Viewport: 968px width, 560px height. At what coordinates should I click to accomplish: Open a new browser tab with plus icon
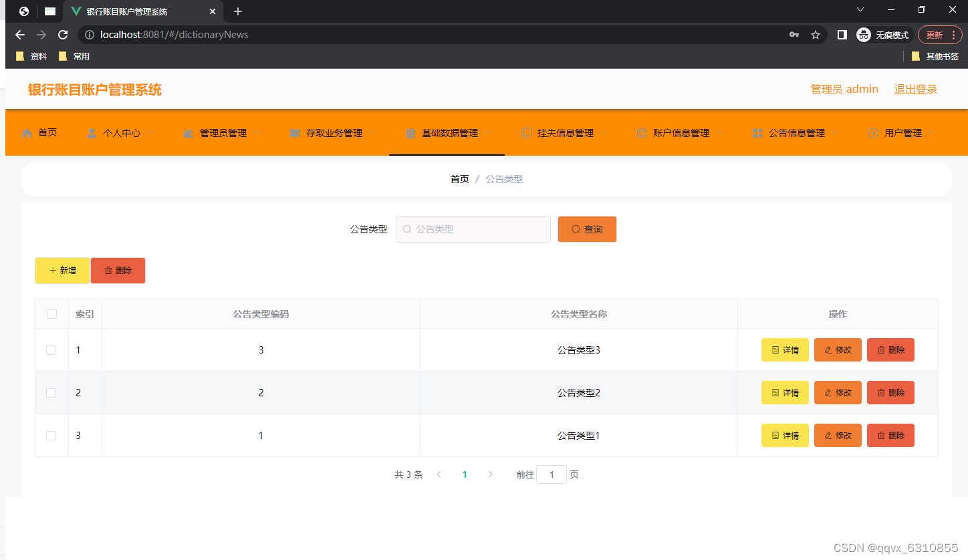(x=238, y=11)
